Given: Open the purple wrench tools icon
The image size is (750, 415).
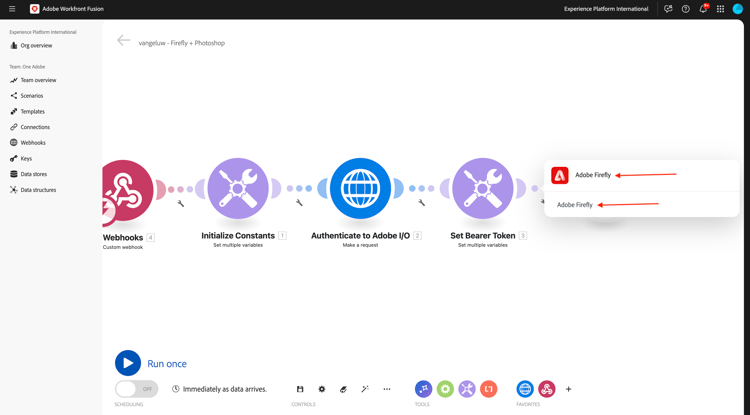Looking at the screenshot, I should (x=467, y=389).
